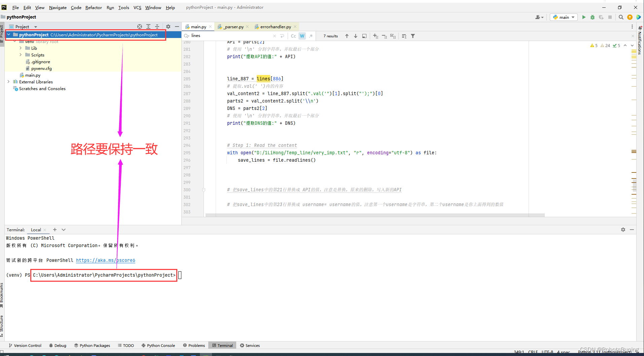The image size is (644, 356).
Task: Open Version Control tool window
Action: click(25, 345)
